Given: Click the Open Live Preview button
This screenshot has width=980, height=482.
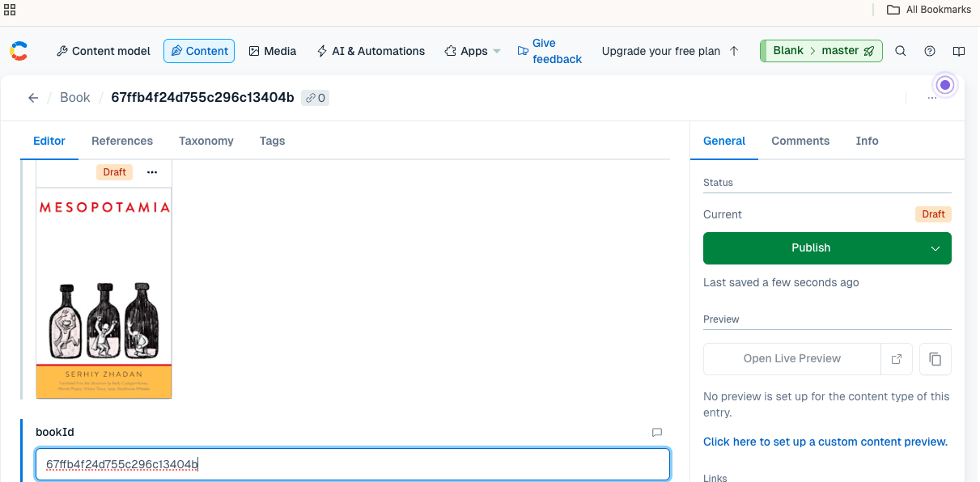Looking at the screenshot, I should (x=792, y=359).
